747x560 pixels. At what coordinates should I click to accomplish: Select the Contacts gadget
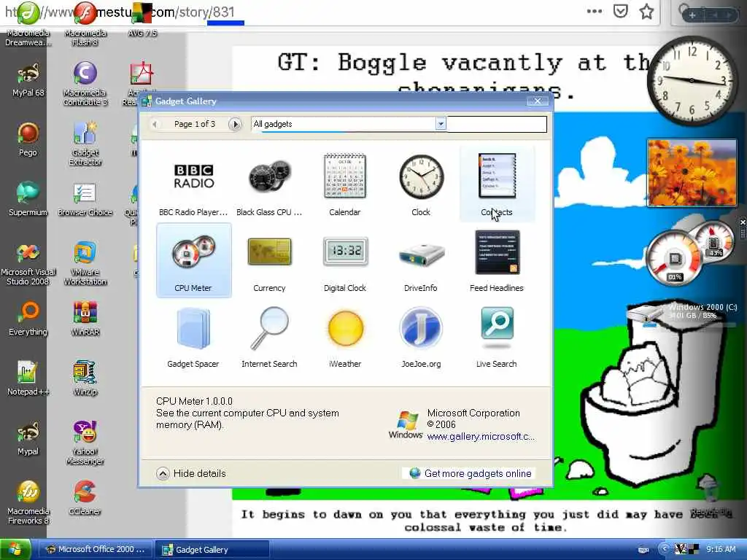click(497, 184)
